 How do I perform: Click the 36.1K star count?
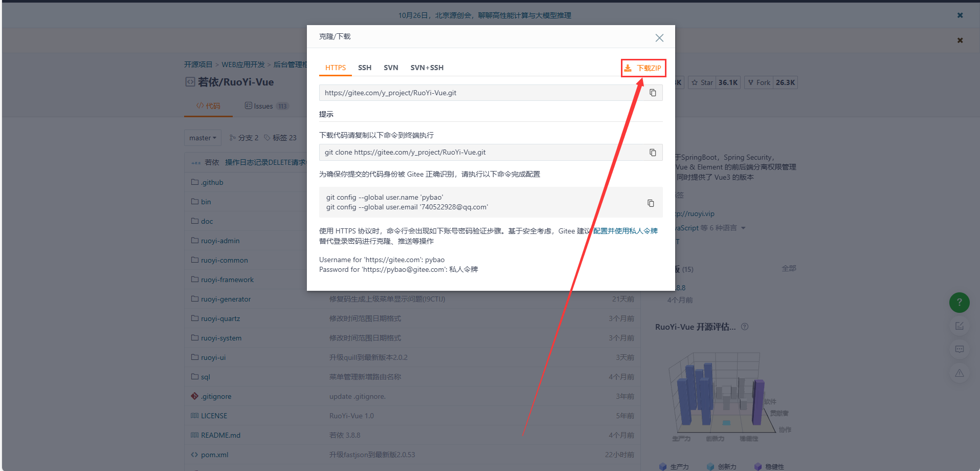click(728, 82)
